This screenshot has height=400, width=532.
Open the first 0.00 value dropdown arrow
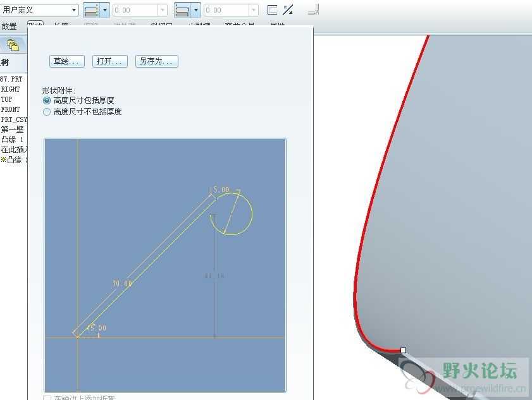pyautogui.click(x=163, y=10)
